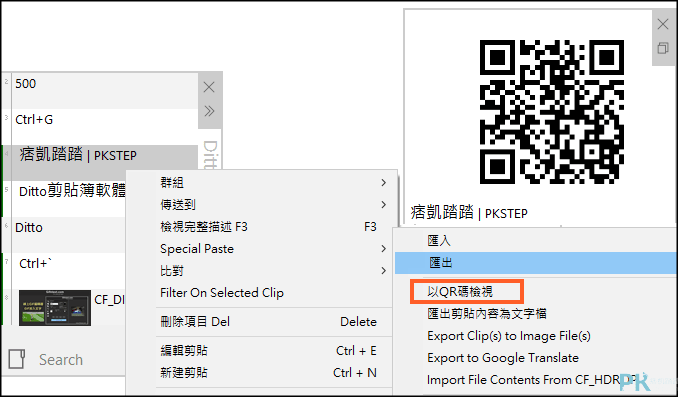Select the clip named "Ditto"
This screenshot has width=678, height=397.
pyautogui.click(x=69, y=235)
